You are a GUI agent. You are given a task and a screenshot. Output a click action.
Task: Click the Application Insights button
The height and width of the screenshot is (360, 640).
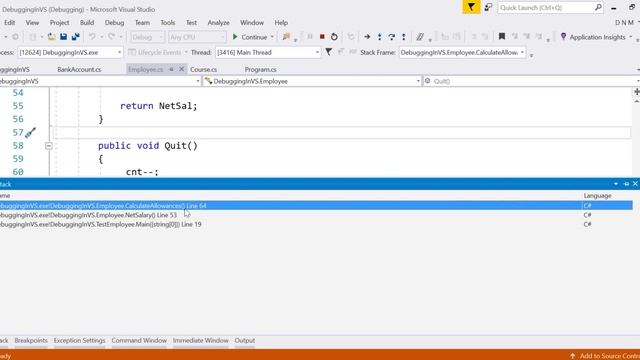coord(593,37)
